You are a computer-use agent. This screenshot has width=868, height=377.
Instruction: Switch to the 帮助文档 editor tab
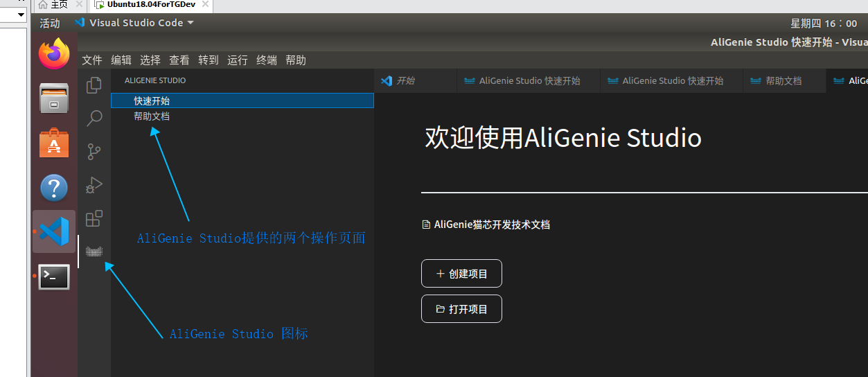click(x=784, y=81)
